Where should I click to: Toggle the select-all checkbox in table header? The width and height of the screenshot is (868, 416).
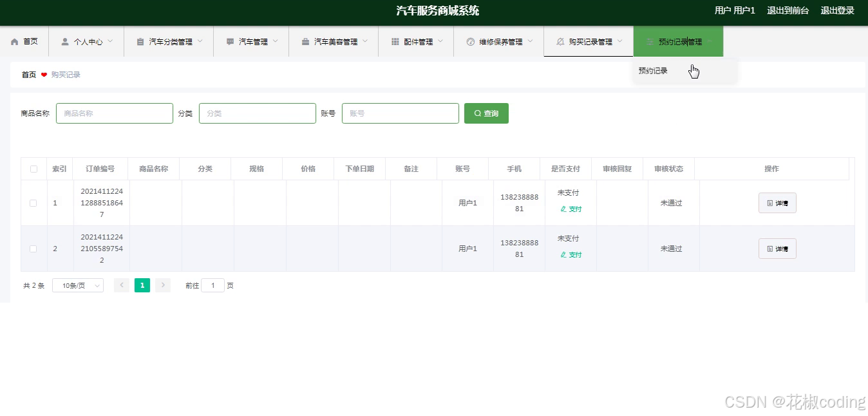pyautogui.click(x=33, y=169)
